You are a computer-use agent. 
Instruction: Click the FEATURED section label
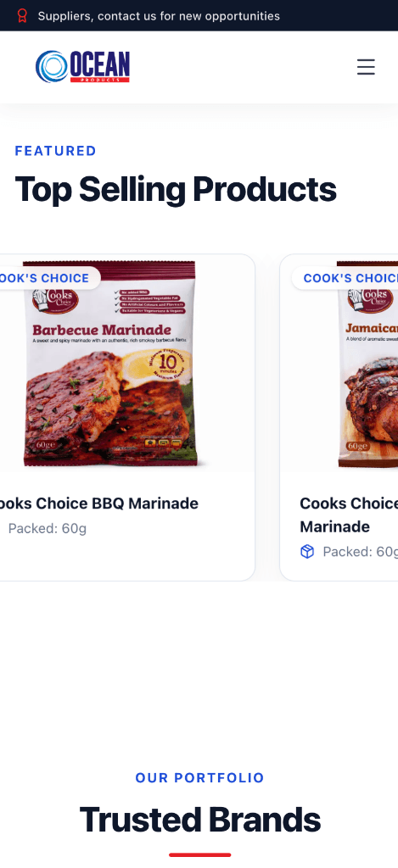[x=55, y=151]
